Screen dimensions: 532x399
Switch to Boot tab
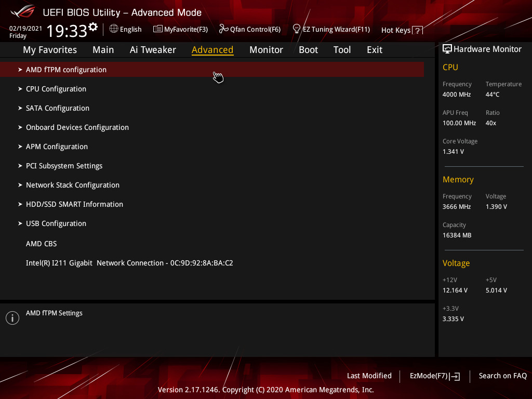click(308, 50)
